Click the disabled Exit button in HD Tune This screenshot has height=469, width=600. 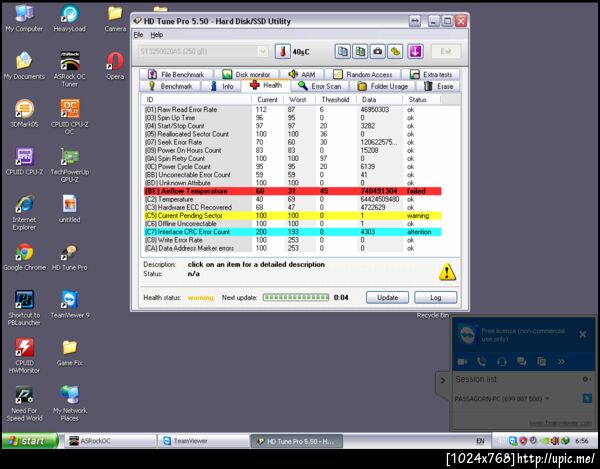tap(445, 51)
